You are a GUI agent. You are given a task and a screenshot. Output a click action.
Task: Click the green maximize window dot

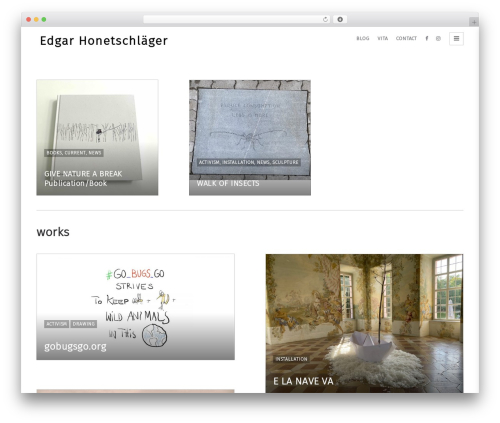point(44,20)
